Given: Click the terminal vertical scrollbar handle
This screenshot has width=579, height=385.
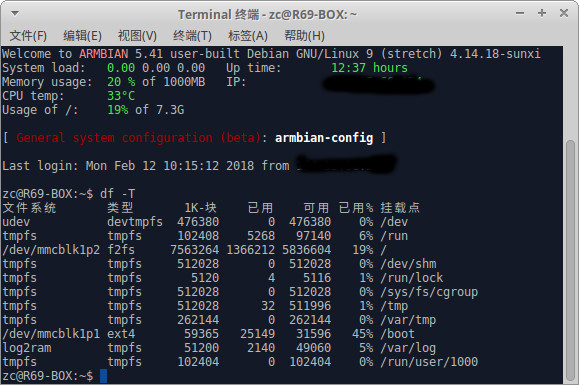Looking at the screenshot, I should [571, 260].
